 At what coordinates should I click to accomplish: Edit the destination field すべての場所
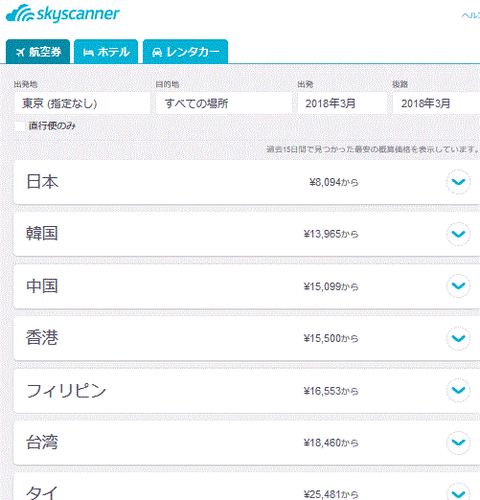[224, 103]
